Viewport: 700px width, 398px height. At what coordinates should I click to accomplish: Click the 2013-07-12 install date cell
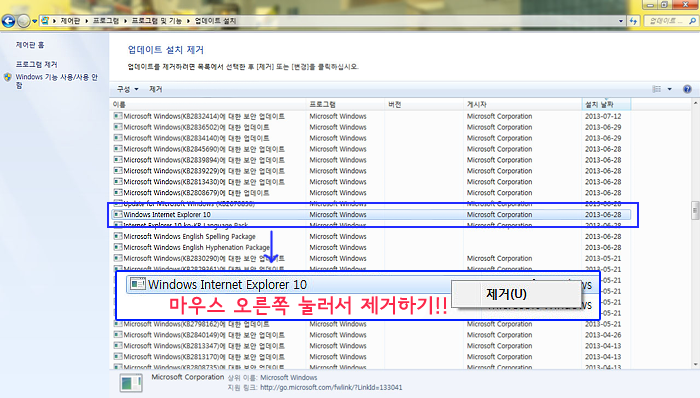point(603,116)
